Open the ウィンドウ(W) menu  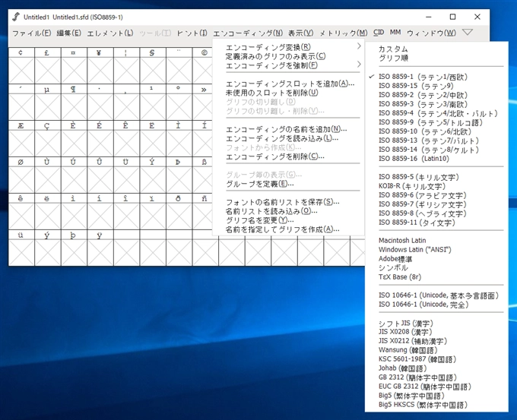[431, 33]
